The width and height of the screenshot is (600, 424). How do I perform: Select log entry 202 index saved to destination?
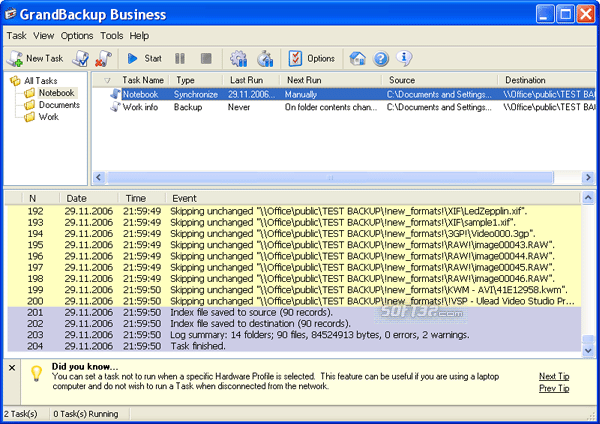pos(294,324)
